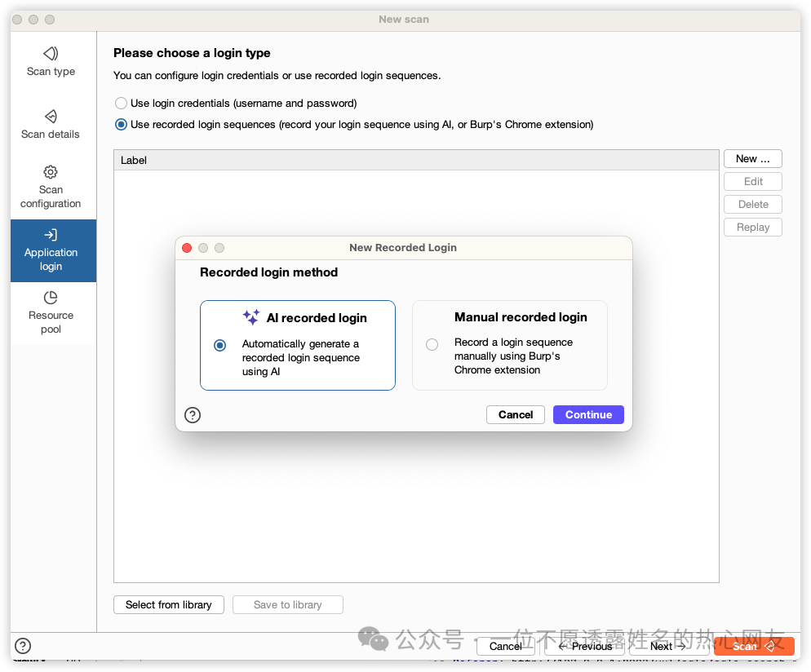Image resolution: width=811 pixels, height=672 pixels.
Task: Choose the AI recorded login radio button
Action: point(219,345)
